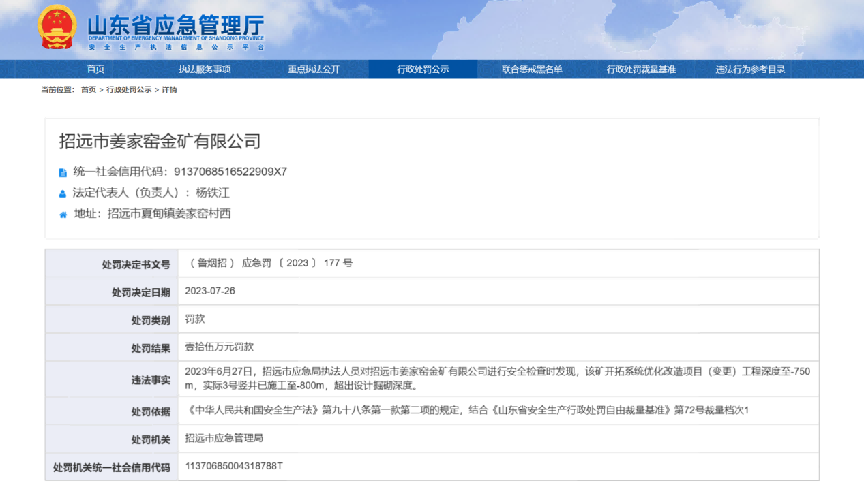The height and width of the screenshot is (487, 864).
Task: Open the 重点执法公开 navigation item
Action: pos(314,69)
